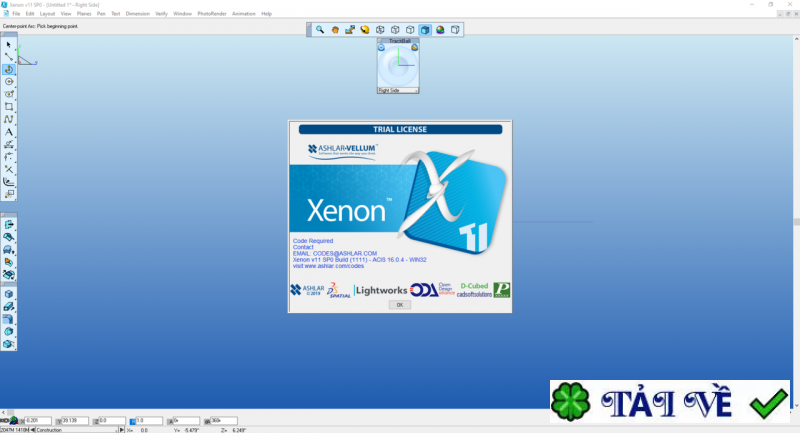The image size is (800, 433).
Task: Click the arrow left of Construction layer
Action: (33, 430)
